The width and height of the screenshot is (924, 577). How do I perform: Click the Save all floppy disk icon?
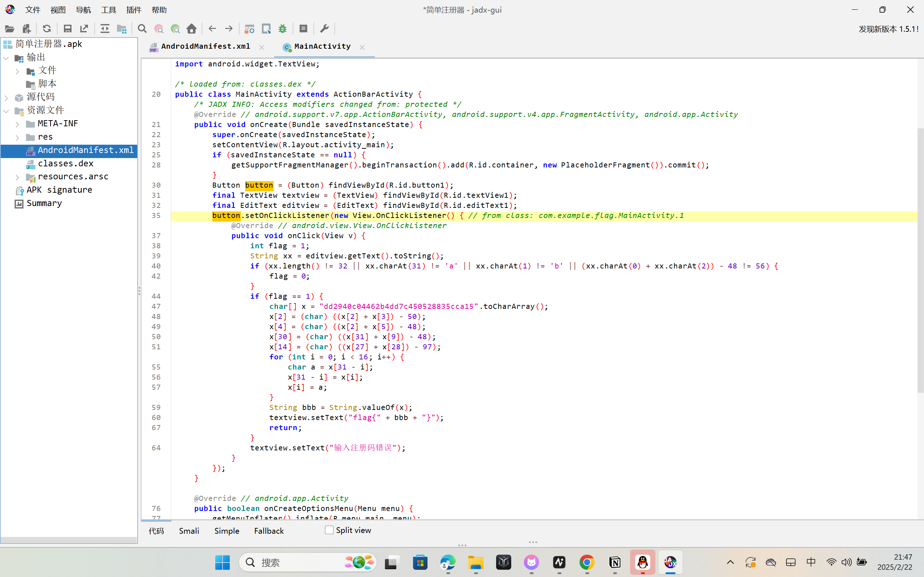pyautogui.click(x=68, y=29)
